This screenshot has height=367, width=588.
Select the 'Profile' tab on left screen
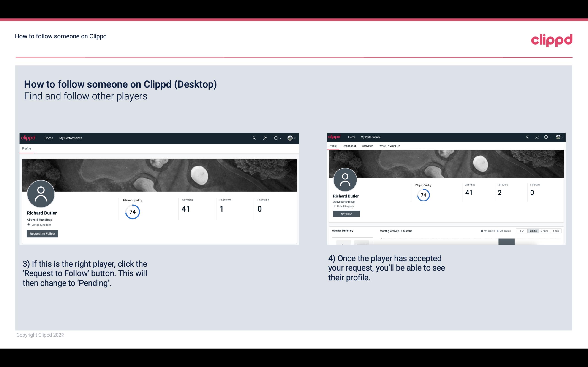(26, 148)
